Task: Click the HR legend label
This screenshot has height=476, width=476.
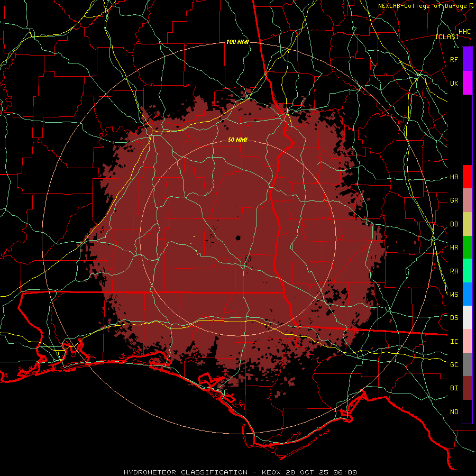Action: click(454, 248)
